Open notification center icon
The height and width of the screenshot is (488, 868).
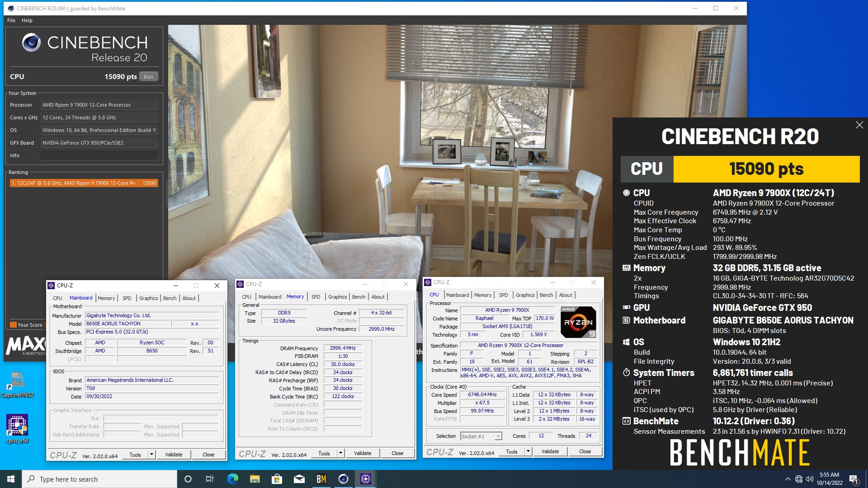[854, 479]
